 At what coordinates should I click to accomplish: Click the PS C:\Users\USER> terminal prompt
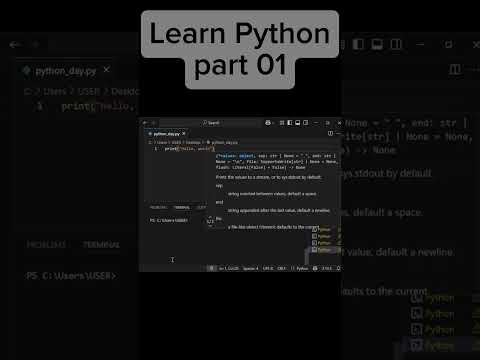point(169,220)
